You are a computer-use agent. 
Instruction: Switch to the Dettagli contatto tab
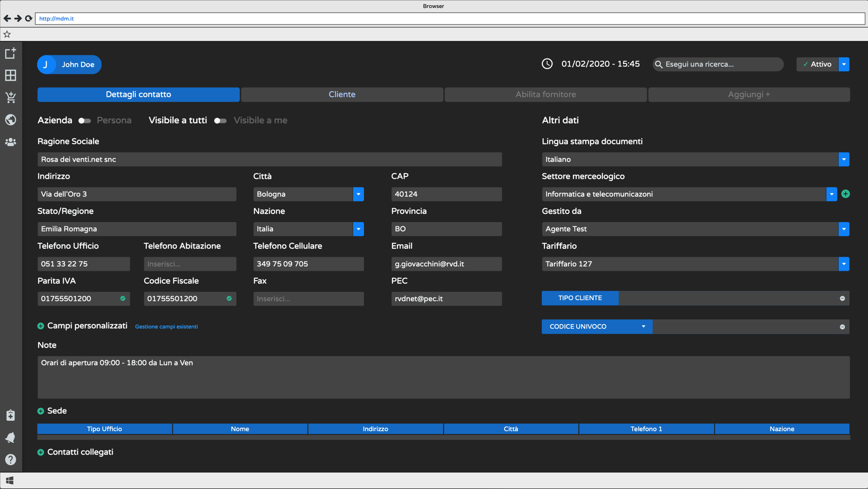139,95
